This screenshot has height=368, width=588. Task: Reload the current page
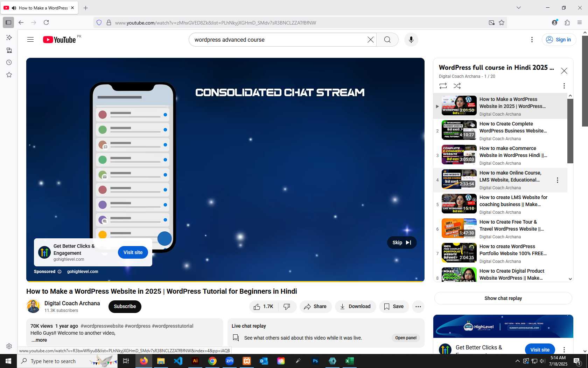46,22
